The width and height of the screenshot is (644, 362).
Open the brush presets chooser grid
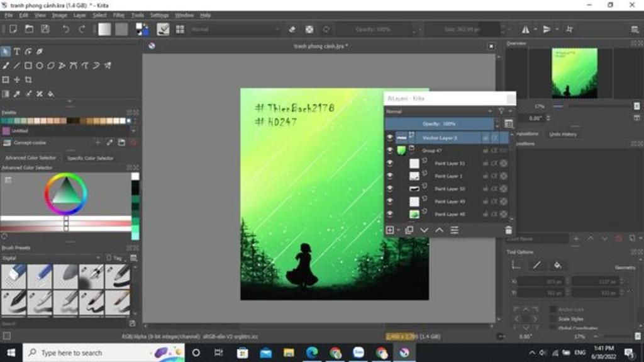click(x=180, y=29)
